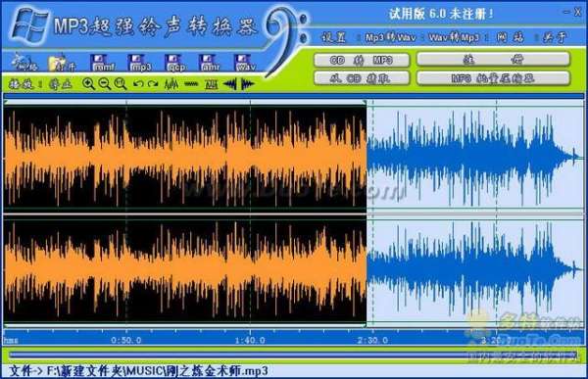Open the 关于 about menu item
The height and width of the screenshot is (379, 588).
[556, 37]
